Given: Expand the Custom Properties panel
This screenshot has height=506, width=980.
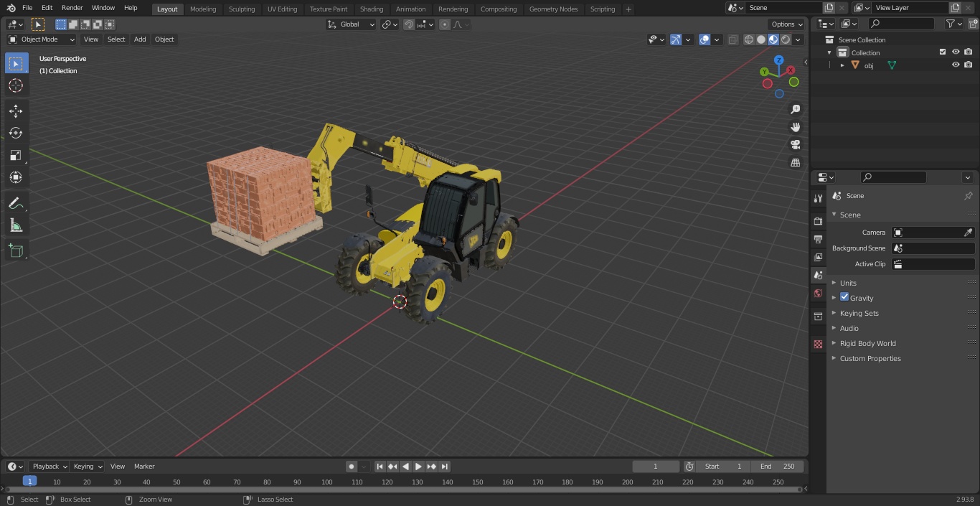Looking at the screenshot, I should pyautogui.click(x=870, y=358).
